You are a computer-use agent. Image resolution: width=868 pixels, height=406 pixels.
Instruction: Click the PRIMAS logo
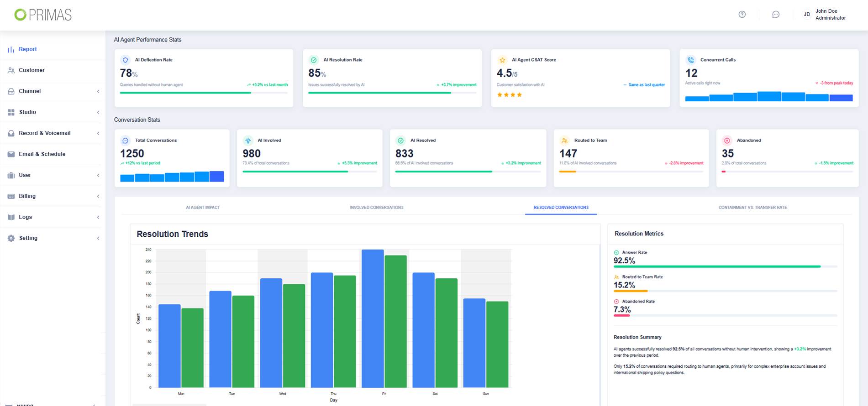(43, 15)
